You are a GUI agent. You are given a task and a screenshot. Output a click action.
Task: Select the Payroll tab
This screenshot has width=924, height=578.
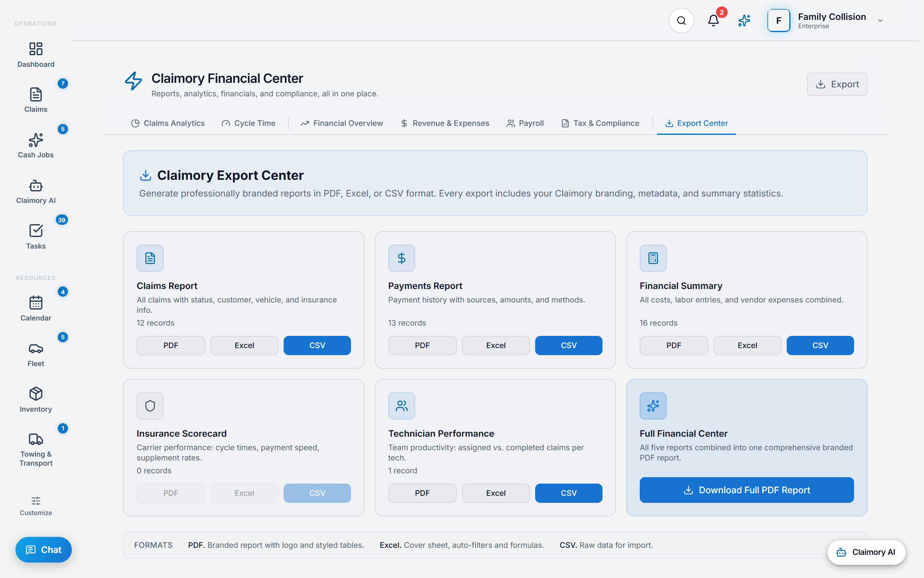click(525, 123)
